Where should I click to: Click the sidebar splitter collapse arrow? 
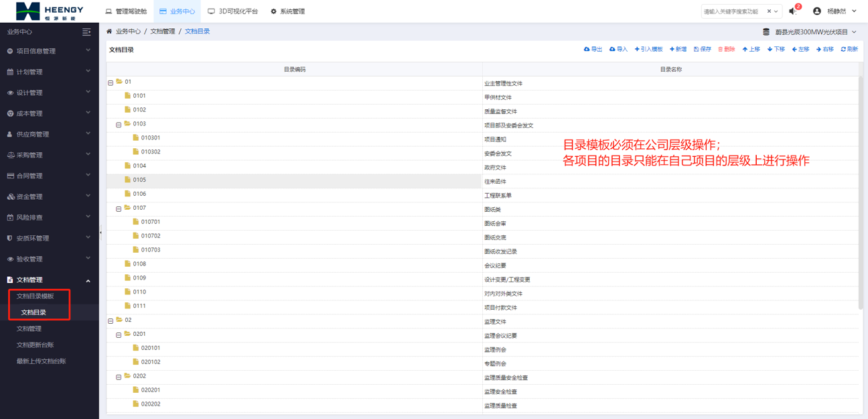101,233
